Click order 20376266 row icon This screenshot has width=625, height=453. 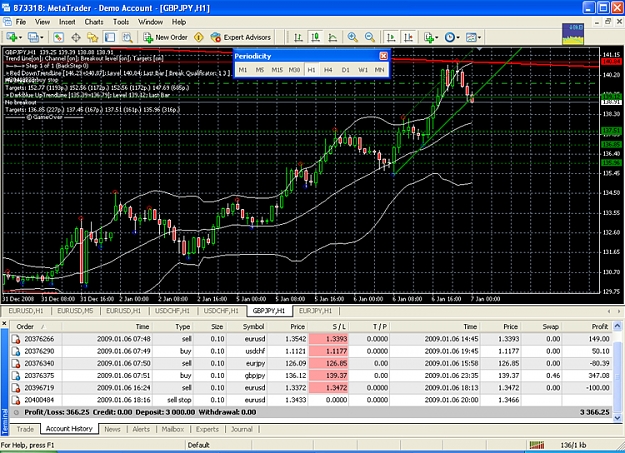16,339
